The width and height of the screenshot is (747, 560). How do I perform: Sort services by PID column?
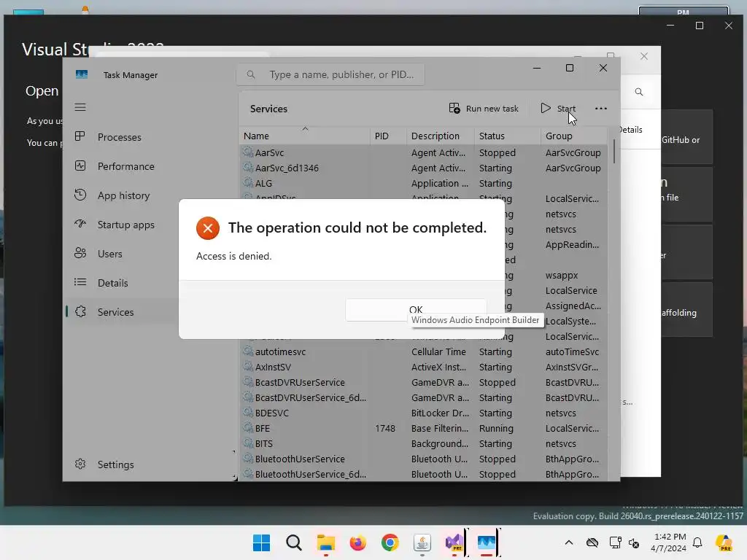388,136
